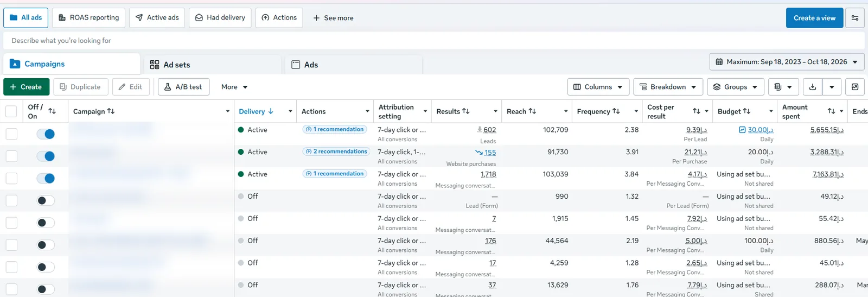Click the reports icon next to Groups
This screenshot has height=297, width=868.
pos(778,87)
